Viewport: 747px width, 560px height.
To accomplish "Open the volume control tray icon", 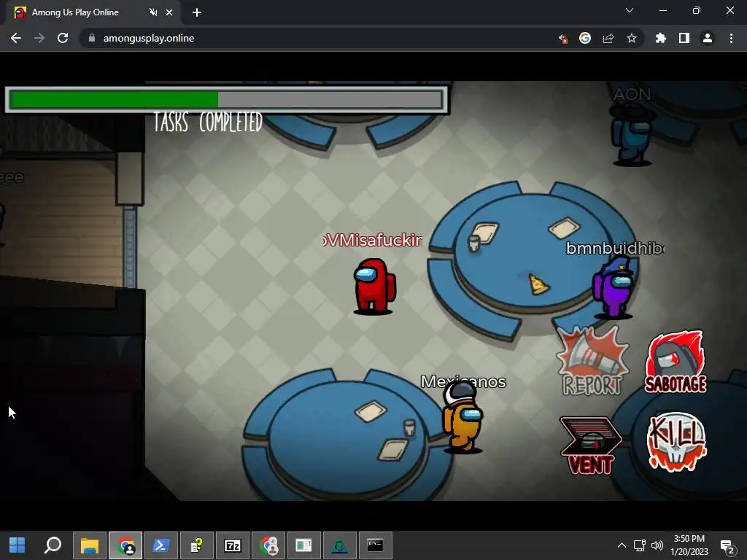I will coord(657,545).
